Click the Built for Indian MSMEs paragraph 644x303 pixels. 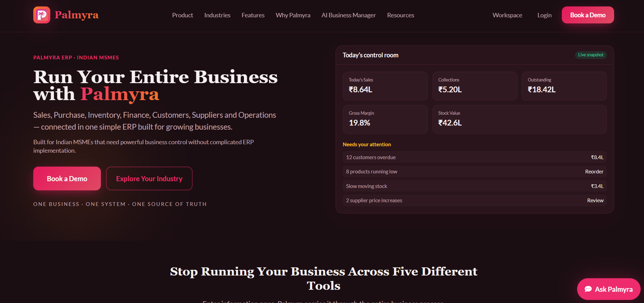(x=144, y=146)
